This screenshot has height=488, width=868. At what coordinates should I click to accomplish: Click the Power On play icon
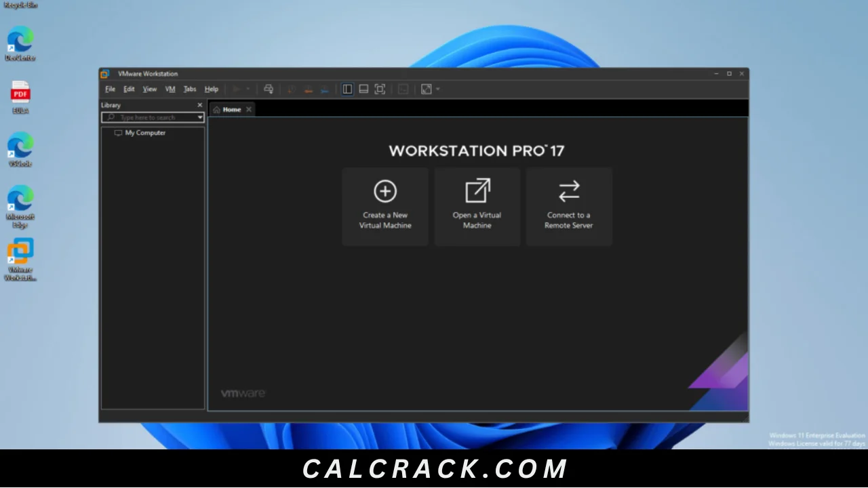[x=236, y=89]
